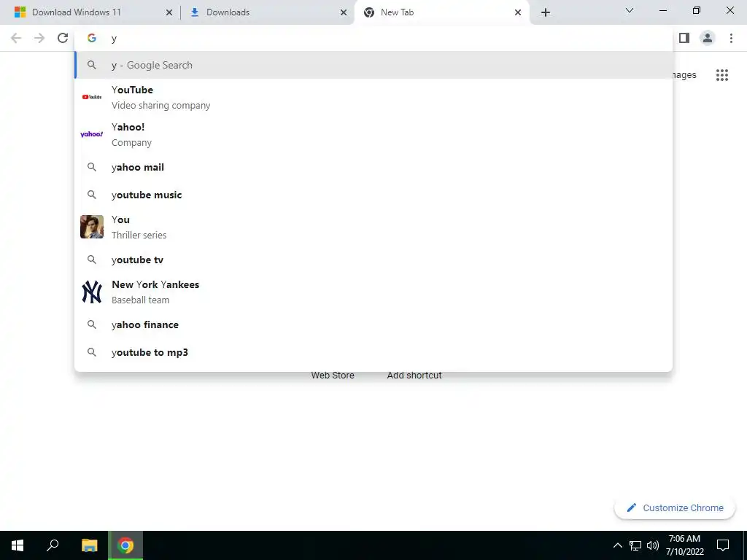Image resolution: width=747 pixels, height=560 pixels.
Task: Show hidden system tray icons
Action: 617,545
